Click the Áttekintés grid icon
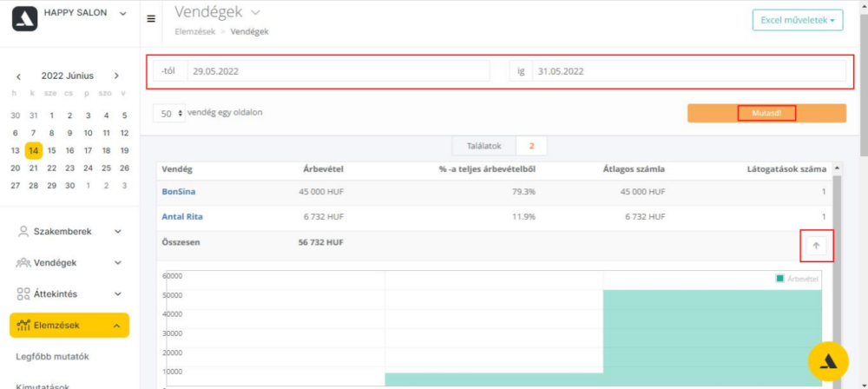 tap(23, 293)
